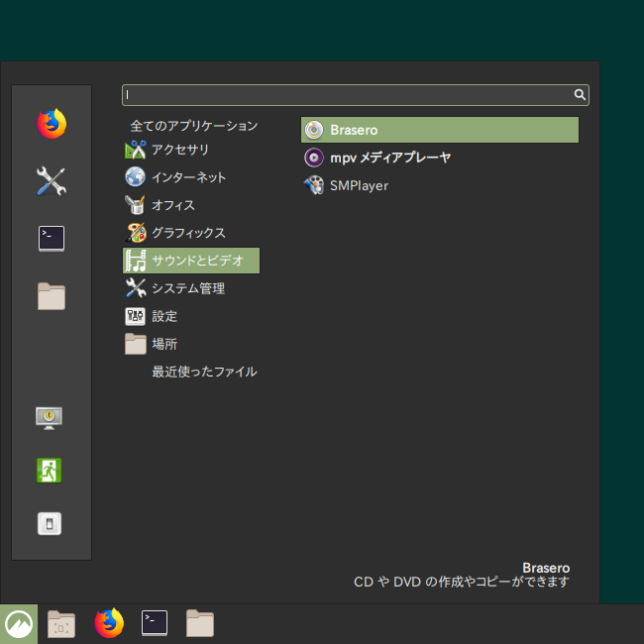644x644 pixels.
Task: Click the オフィス pencil cup icon
Action: point(135,204)
